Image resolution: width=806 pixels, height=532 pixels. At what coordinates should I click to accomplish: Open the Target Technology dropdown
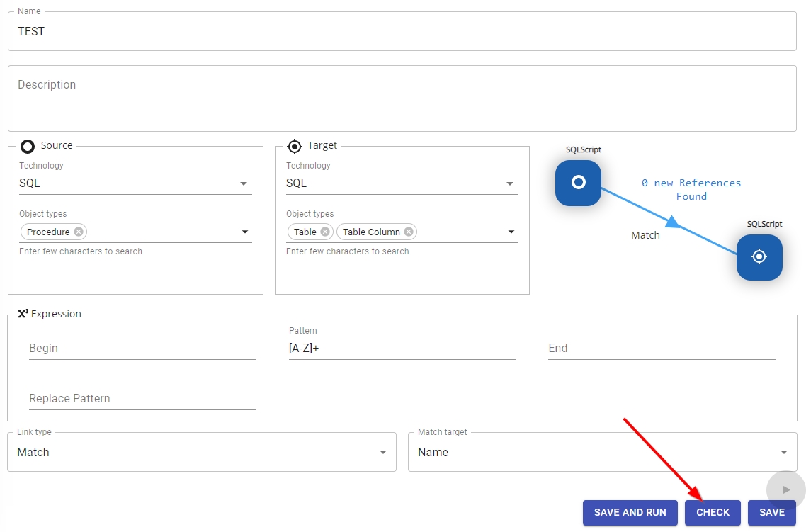[x=510, y=183]
